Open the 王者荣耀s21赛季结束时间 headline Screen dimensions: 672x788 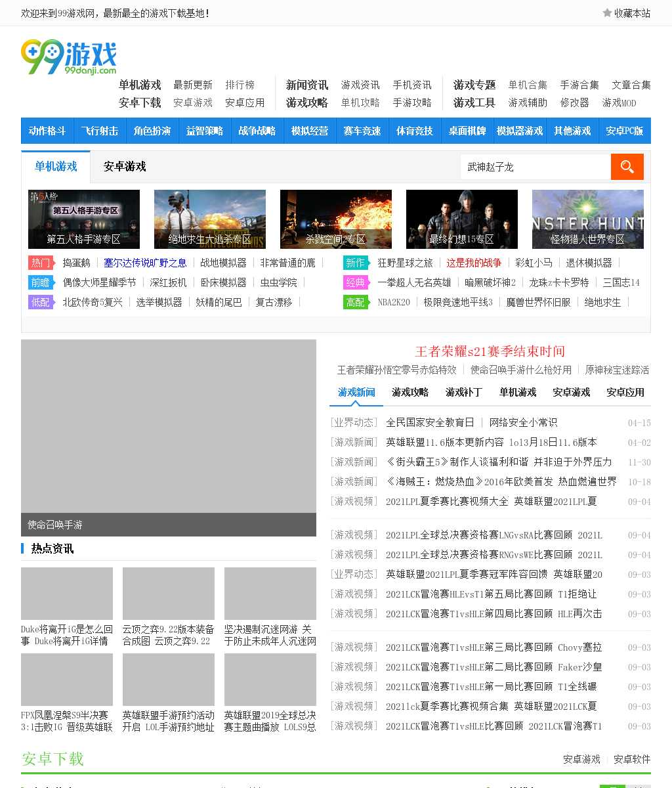pyautogui.click(x=490, y=351)
